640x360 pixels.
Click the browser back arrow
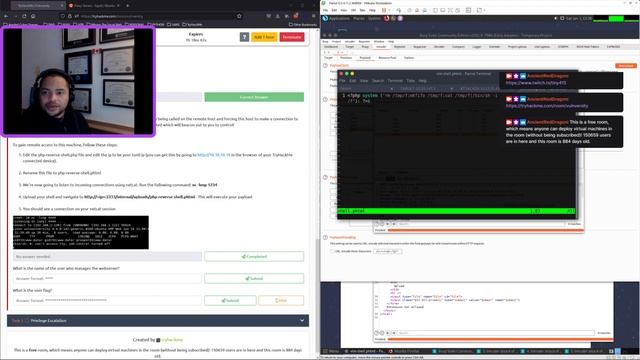tap(6, 16)
